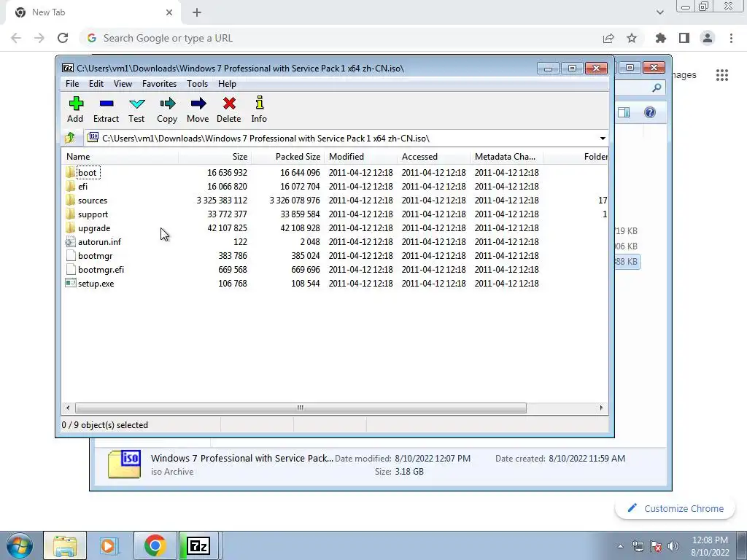Run the Test archive tool
This screenshot has height=560, width=747.
click(x=136, y=109)
